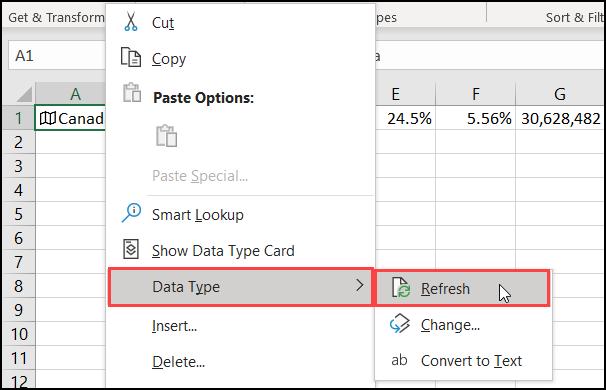The image size is (606, 390).
Task: Click cell F1 showing 5.56%
Action: click(x=475, y=118)
